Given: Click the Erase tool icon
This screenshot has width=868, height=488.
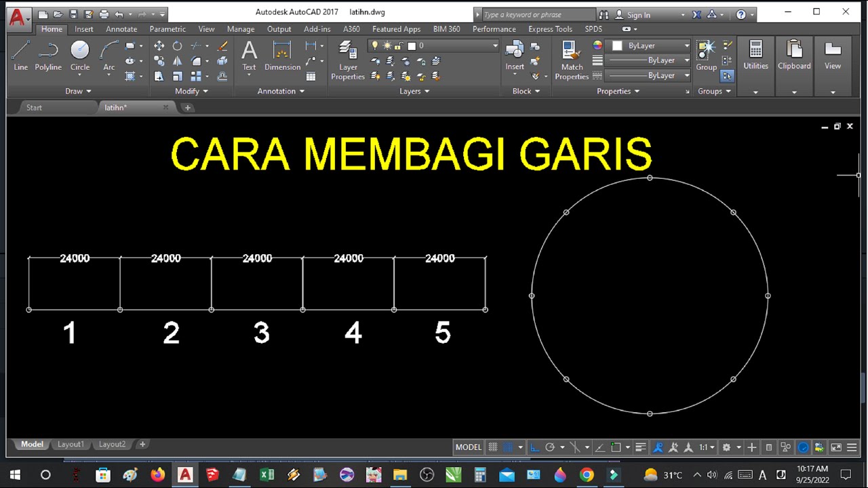Looking at the screenshot, I should click(x=222, y=45).
